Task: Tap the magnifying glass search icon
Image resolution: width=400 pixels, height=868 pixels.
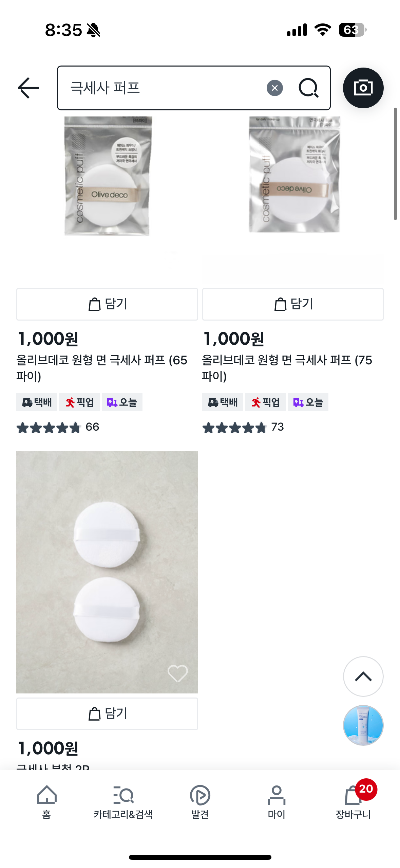Action: [308, 88]
